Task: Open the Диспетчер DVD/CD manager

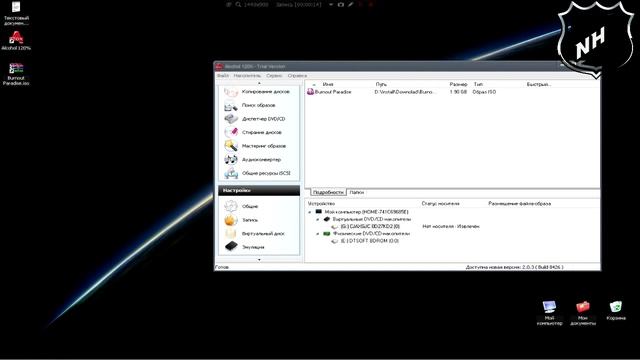Action: pyautogui.click(x=256, y=119)
